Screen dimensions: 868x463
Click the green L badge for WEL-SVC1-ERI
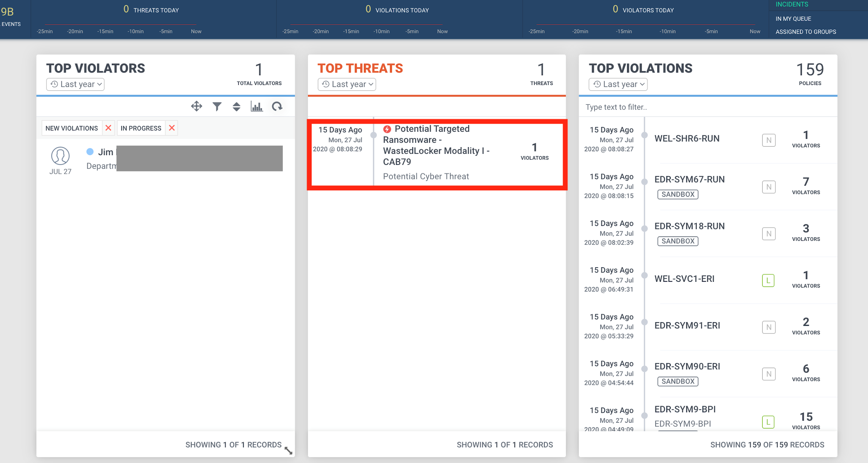(x=768, y=280)
